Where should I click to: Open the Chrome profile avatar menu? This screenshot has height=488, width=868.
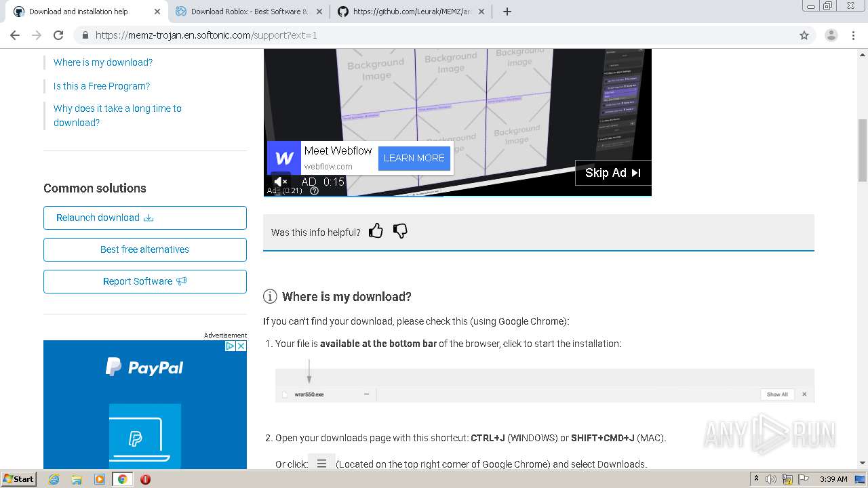(831, 35)
